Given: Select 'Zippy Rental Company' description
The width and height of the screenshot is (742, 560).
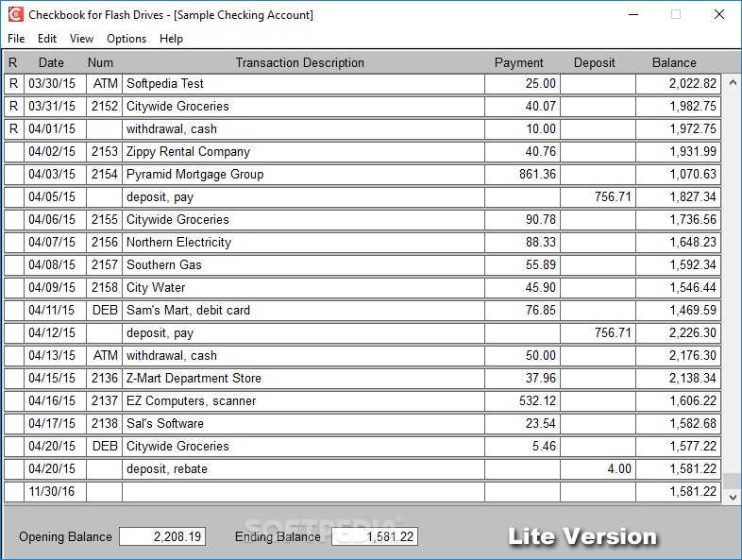Looking at the screenshot, I should 303,152.
